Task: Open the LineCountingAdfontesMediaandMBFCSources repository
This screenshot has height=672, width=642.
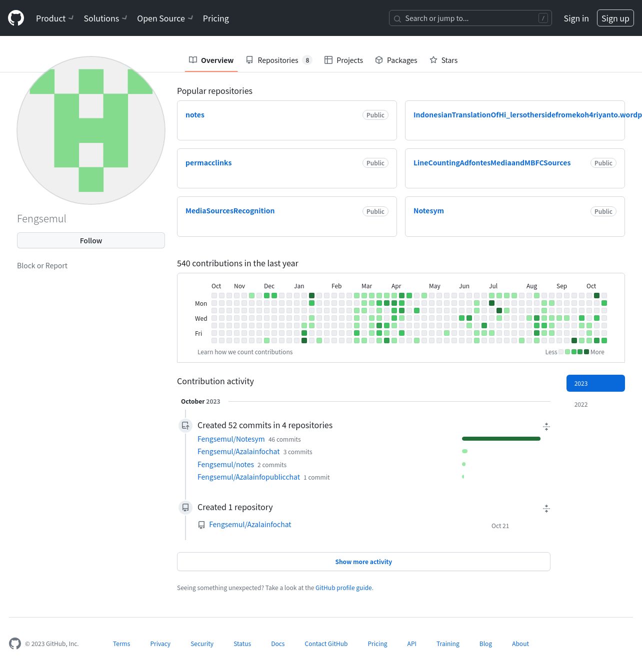Action: (x=492, y=163)
